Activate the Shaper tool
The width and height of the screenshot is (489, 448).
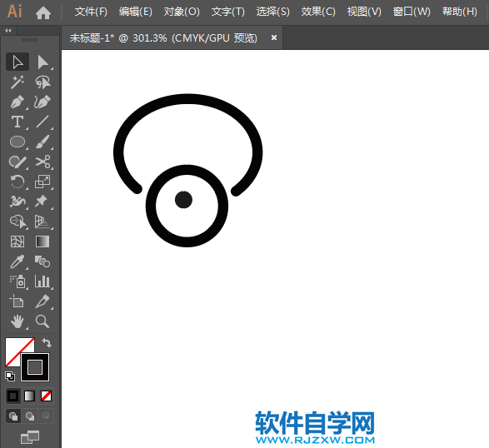(17, 162)
